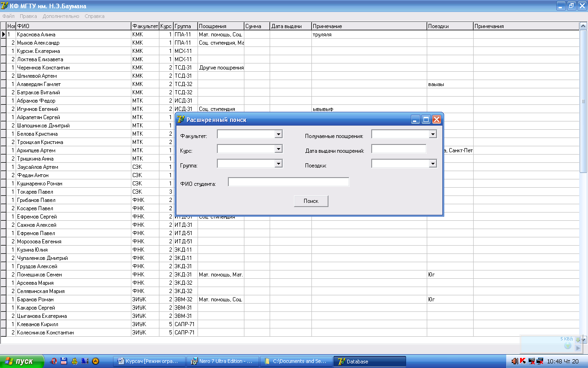The width and height of the screenshot is (588, 368).
Task: Click the Kaspersky tray icon
Action: tap(523, 361)
